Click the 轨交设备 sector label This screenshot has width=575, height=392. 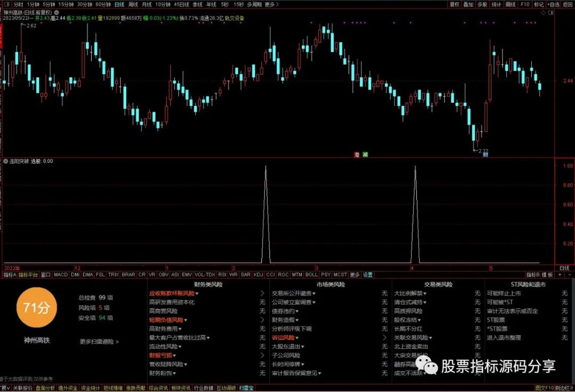point(234,18)
